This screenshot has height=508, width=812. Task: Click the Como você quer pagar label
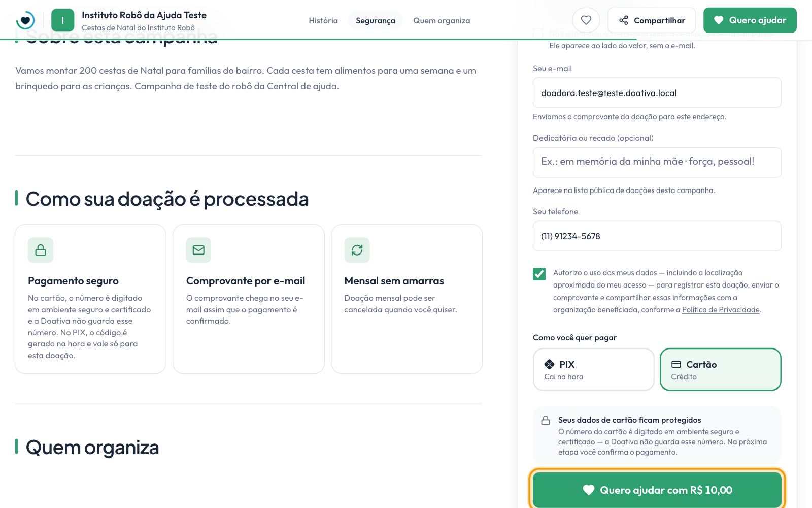click(x=574, y=338)
